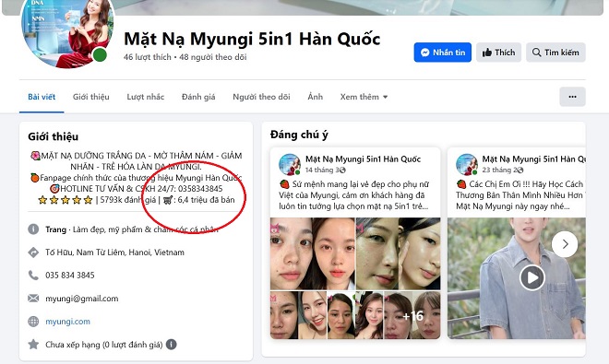Click the Nhắn tin messenger button
Image resolution: width=609 pixels, height=364 pixels.
point(442,53)
